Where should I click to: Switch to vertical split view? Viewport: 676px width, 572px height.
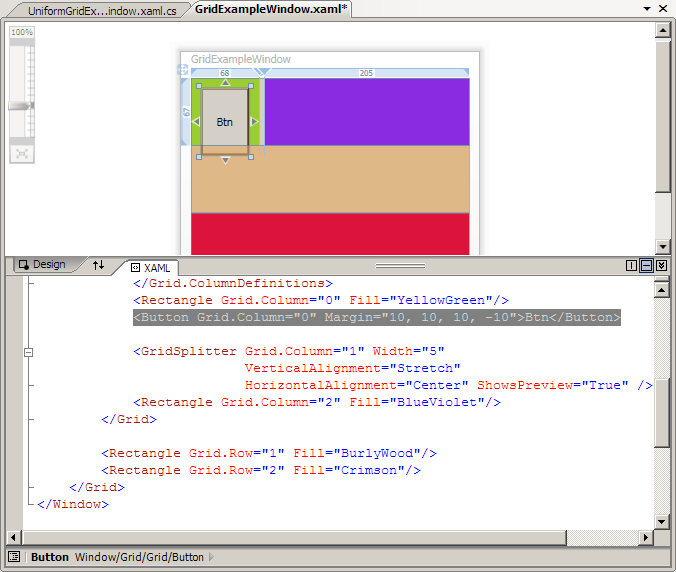[x=631, y=266]
